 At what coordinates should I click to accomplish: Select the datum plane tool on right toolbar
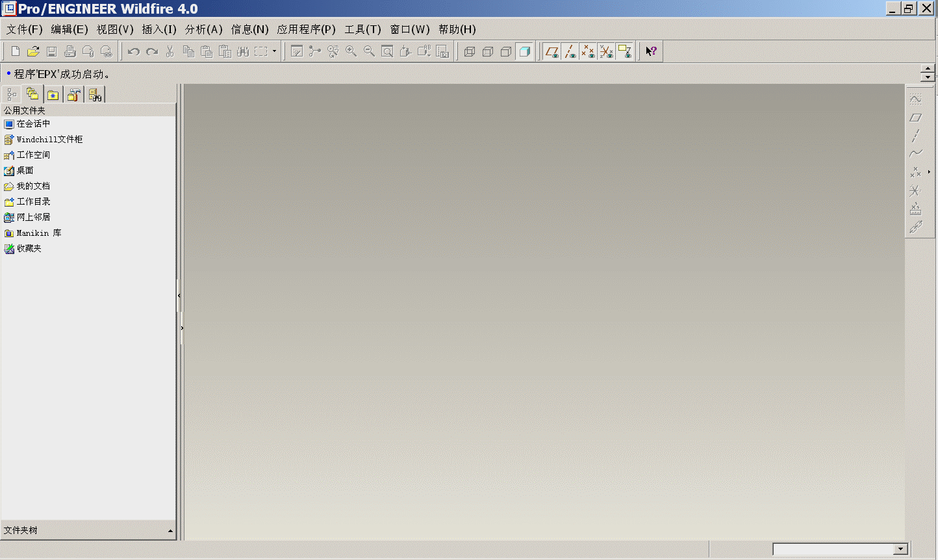click(x=916, y=117)
